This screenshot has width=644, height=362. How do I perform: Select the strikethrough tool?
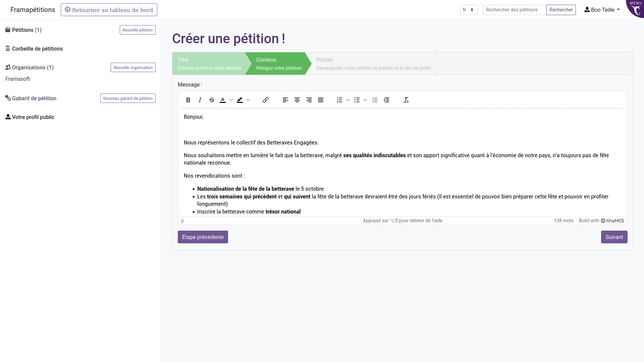click(x=212, y=100)
